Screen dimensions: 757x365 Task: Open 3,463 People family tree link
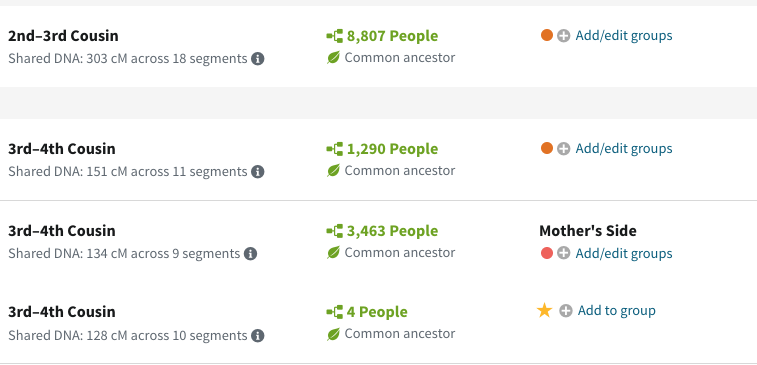(x=393, y=231)
